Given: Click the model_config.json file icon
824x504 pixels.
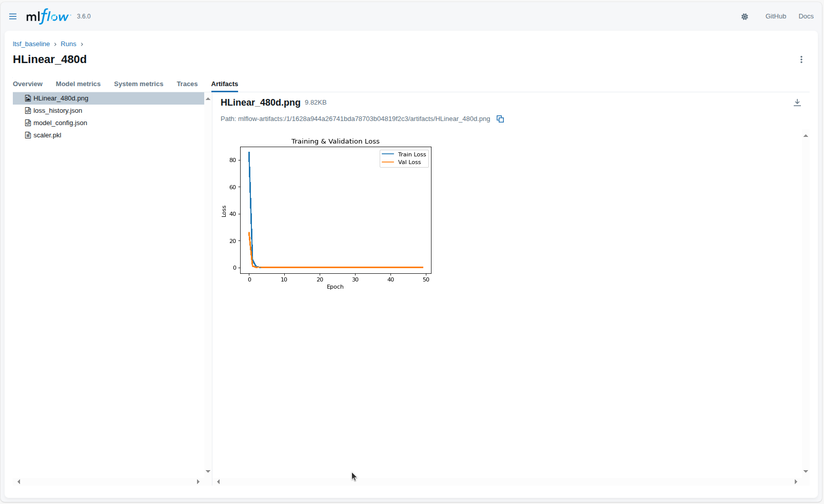Looking at the screenshot, I should 28,123.
